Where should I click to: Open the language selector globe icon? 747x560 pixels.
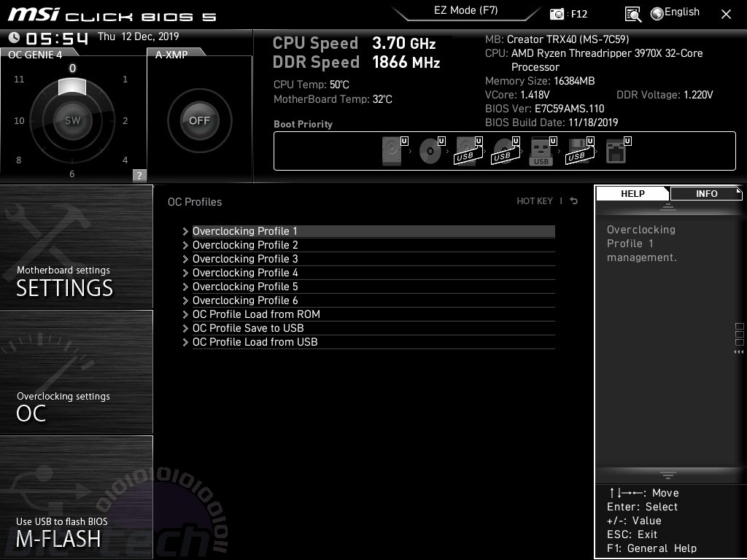point(657,14)
